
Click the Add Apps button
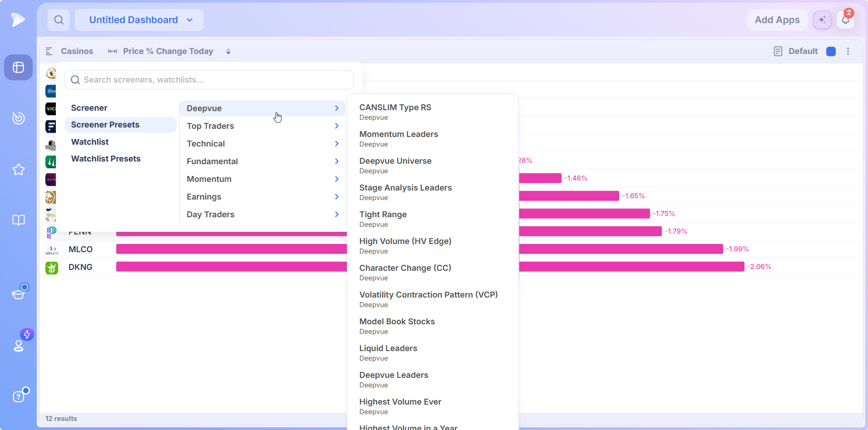pyautogui.click(x=777, y=20)
